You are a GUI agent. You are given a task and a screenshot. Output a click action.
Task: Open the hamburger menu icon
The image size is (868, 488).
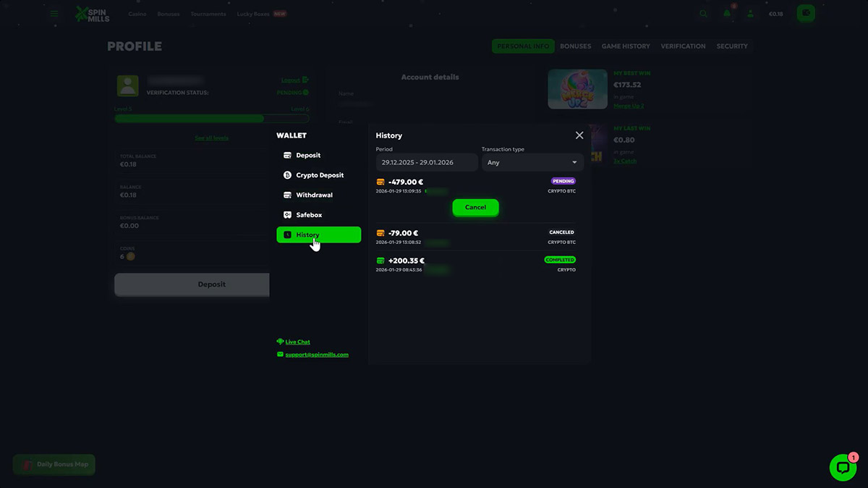click(x=54, y=14)
